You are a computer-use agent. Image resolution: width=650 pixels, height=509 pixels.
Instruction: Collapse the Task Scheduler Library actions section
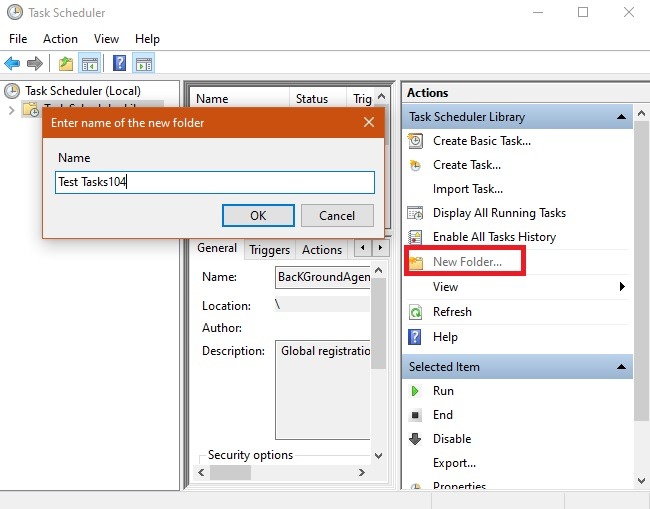pyautogui.click(x=621, y=117)
